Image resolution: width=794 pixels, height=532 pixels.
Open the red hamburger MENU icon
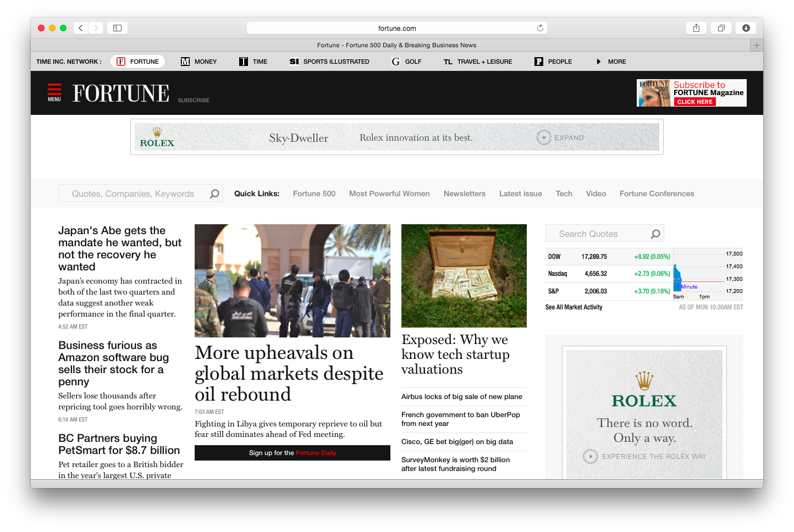(x=54, y=92)
